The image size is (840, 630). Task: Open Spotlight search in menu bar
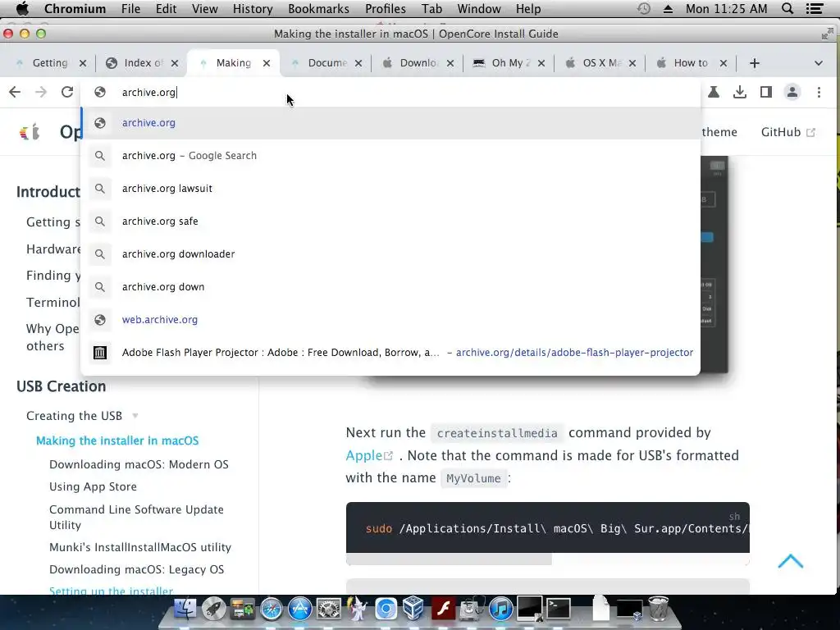[787, 8]
